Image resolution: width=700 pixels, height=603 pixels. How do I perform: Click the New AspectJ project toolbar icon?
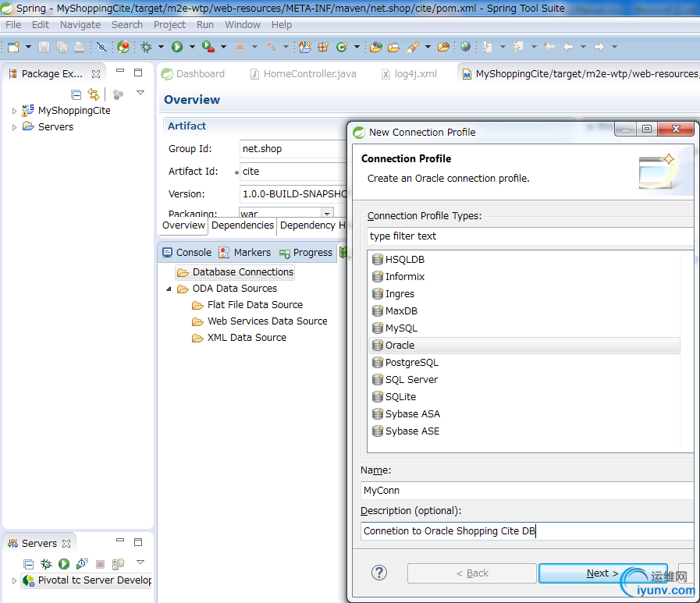(305, 47)
